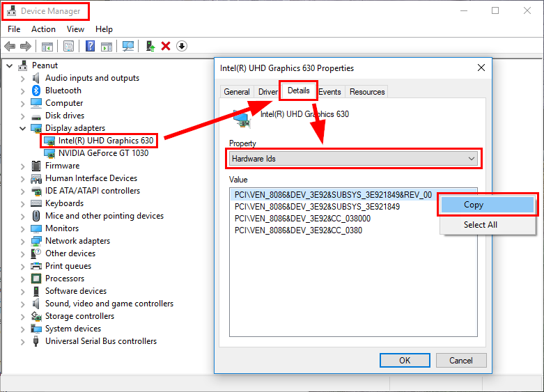The height and width of the screenshot is (392, 544).
Task: Open the Hardware Ids property dropdown
Action: [354, 159]
